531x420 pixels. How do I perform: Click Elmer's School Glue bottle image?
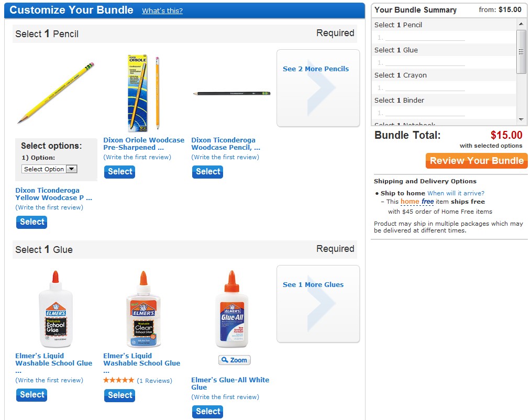[x=56, y=309]
